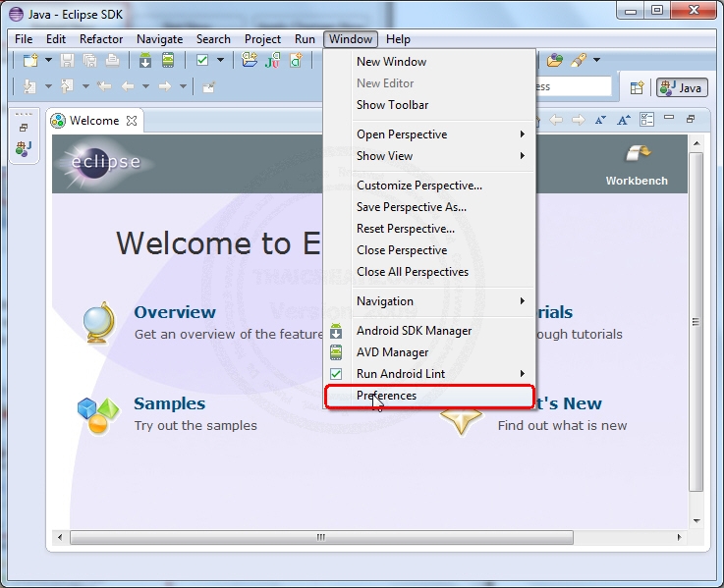The image size is (724, 588).
Task: Click the horizontal scrollbar thumb in Welcome
Action: tap(321, 537)
